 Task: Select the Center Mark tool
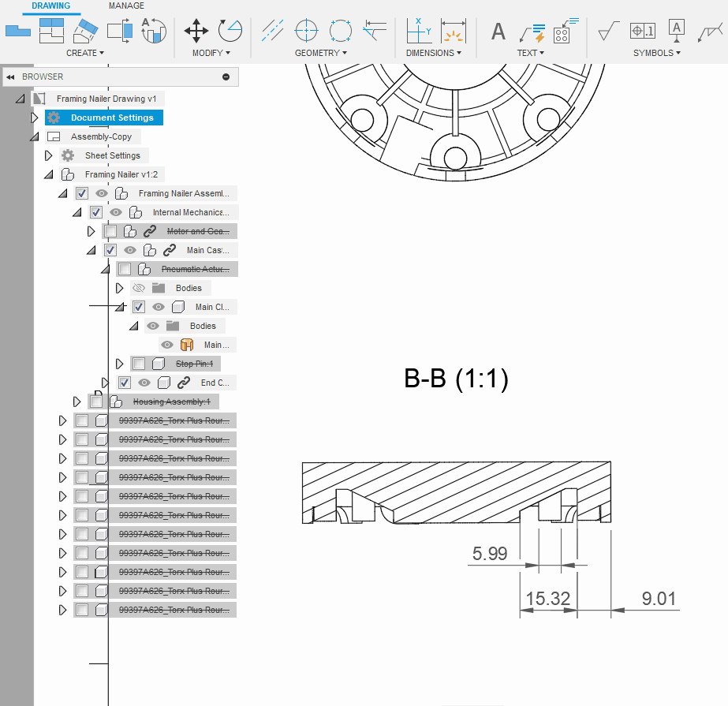(x=307, y=31)
